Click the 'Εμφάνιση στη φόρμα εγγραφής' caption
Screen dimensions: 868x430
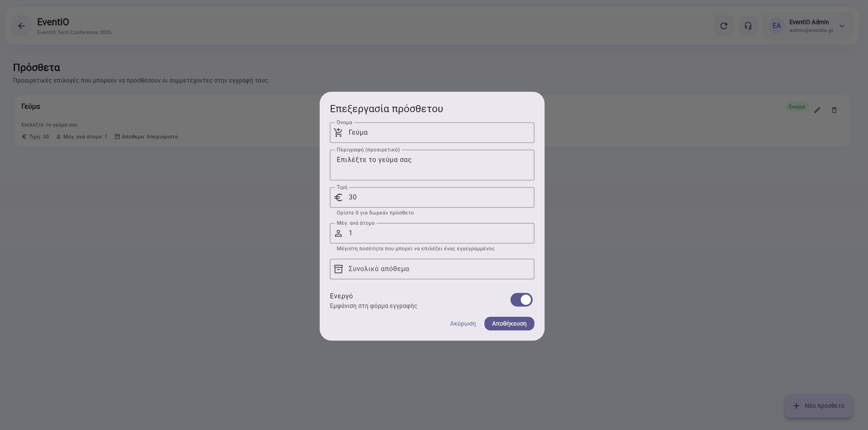click(x=374, y=306)
